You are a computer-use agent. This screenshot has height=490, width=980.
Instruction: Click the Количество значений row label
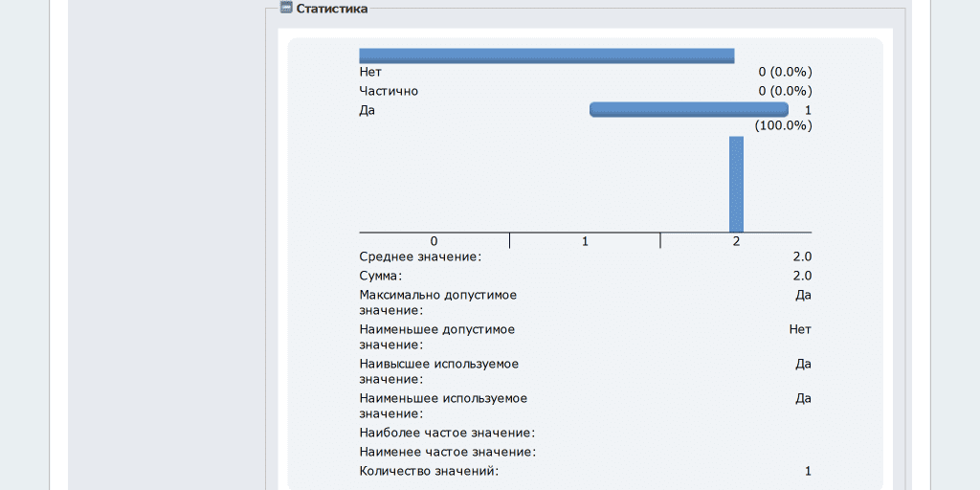[429, 471]
